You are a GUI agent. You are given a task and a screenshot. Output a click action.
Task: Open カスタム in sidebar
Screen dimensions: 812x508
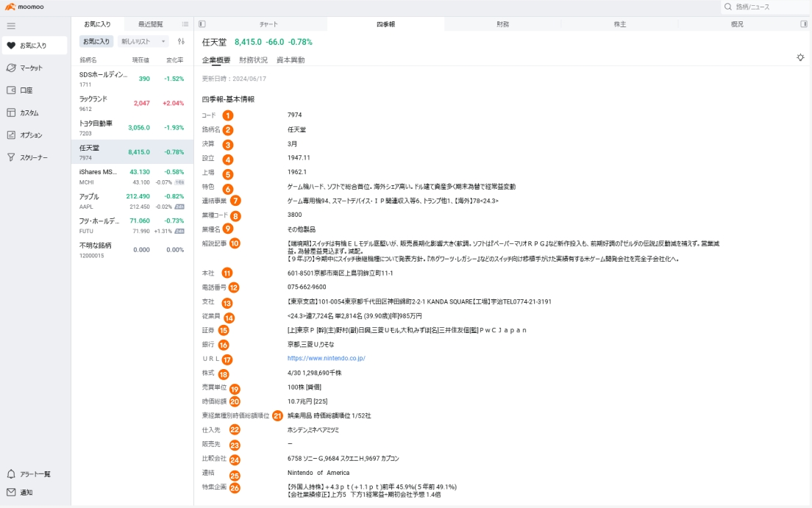(35, 113)
